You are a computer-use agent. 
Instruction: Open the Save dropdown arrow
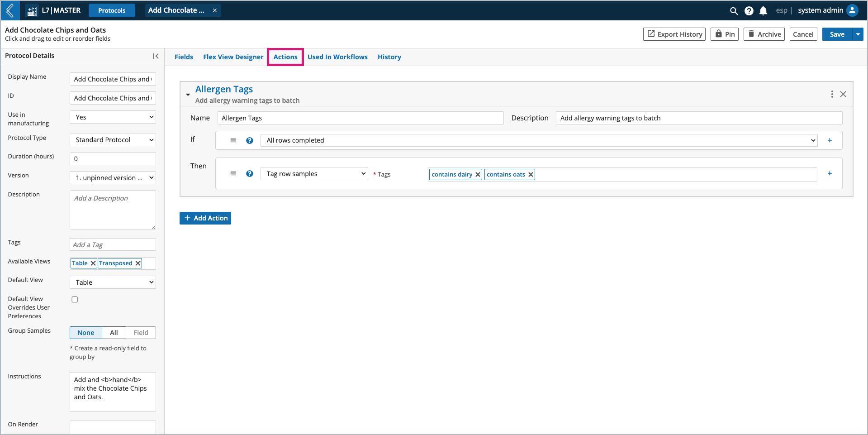coord(858,34)
